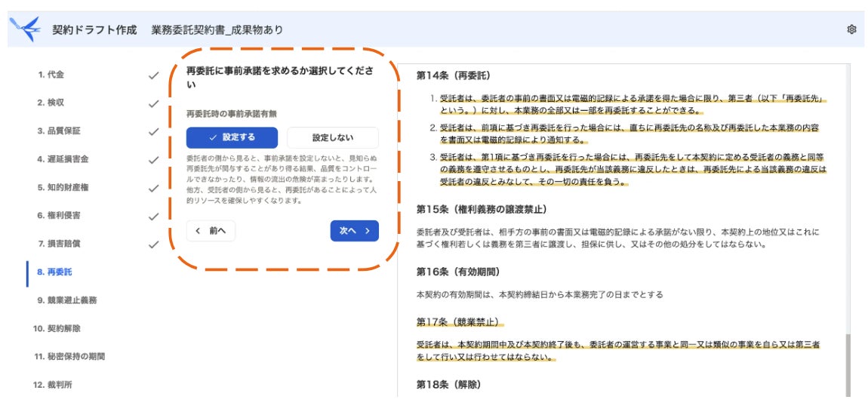This screenshot has height=415, width=868.
Task: Click highlighted heading 第17条（競業禁止）
Action: pos(458,321)
